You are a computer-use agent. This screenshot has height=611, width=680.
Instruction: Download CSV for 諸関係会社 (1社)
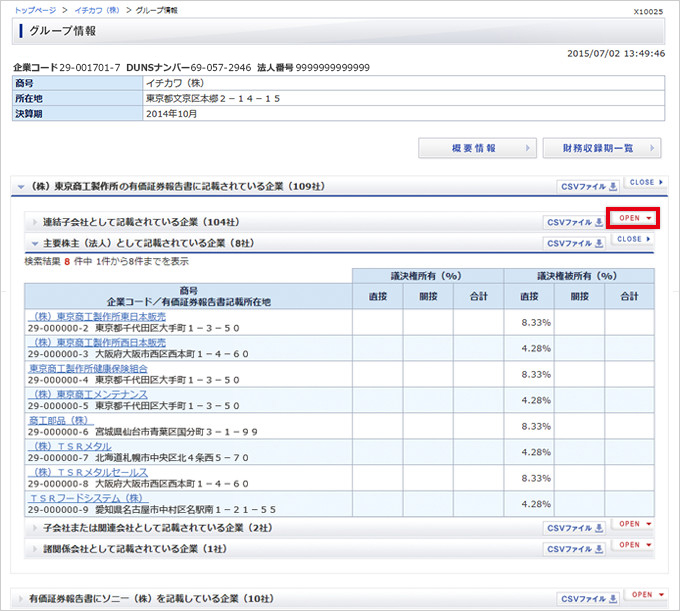pyautogui.click(x=575, y=549)
